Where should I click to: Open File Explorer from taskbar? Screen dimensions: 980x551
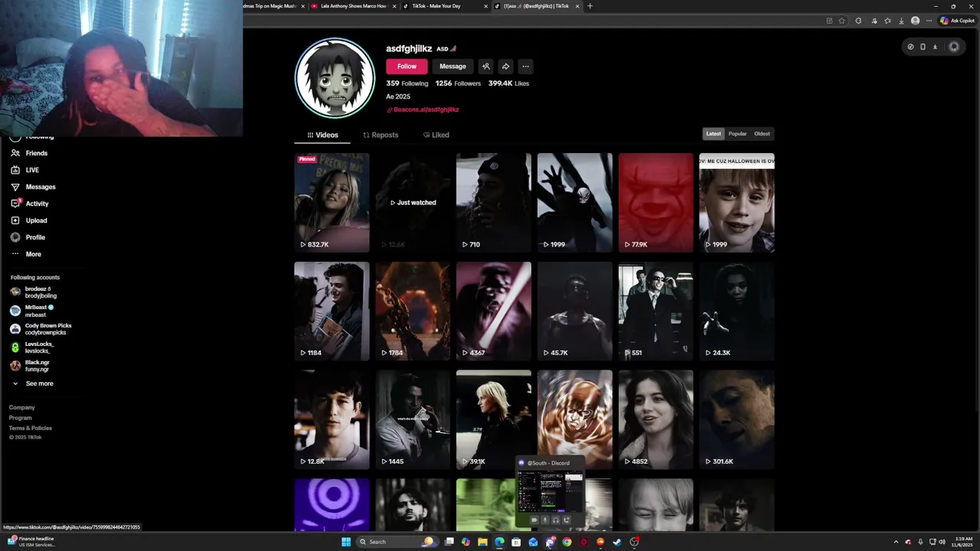[482, 542]
